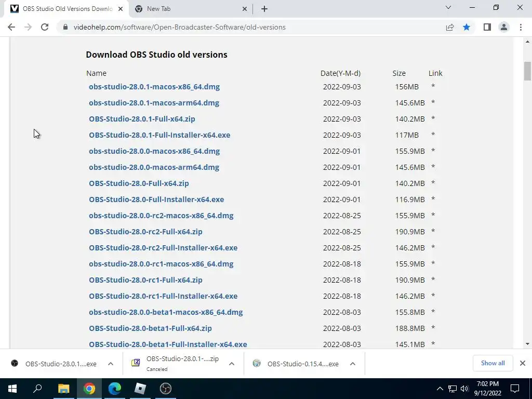Image resolution: width=532 pixels, height=399 pixels.
Task: Click the page scroll up arrow
Action: tap(527, 42)
